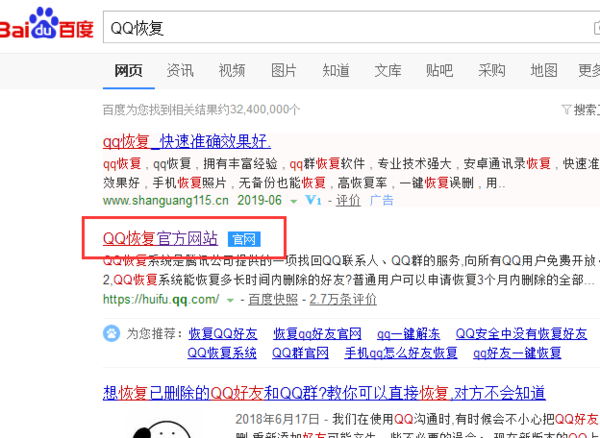Go to the 知道 tab

pyautogui.click(x=336, y=71)
